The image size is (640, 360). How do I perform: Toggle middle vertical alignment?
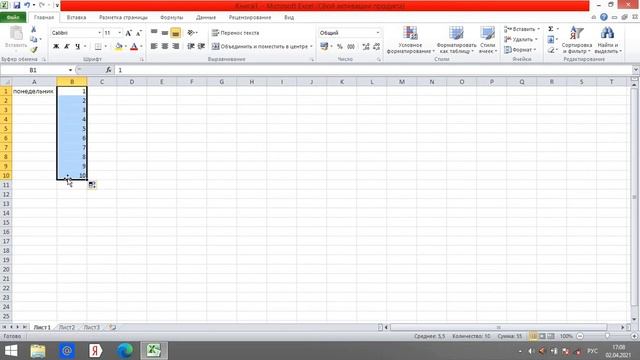[165, 33]
